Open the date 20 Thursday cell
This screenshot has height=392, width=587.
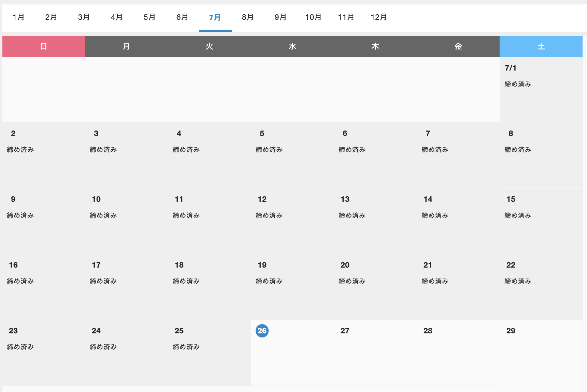click(375, 287)
